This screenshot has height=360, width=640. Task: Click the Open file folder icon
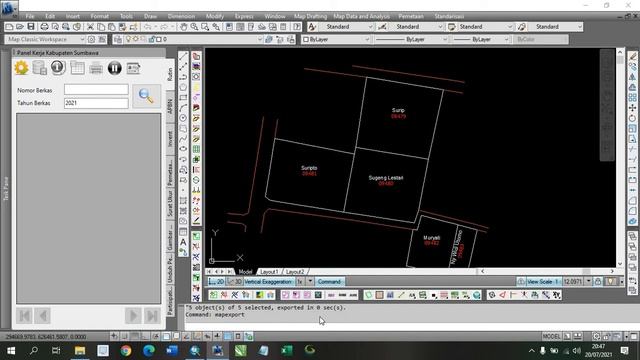click(20, 27)
